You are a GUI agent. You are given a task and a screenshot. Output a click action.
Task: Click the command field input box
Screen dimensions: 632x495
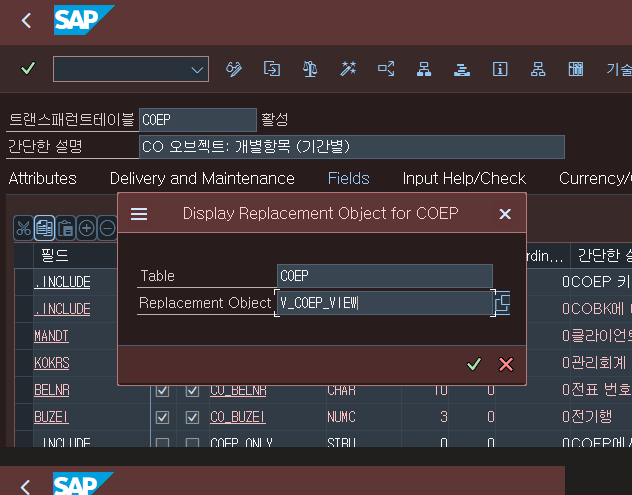131,69
